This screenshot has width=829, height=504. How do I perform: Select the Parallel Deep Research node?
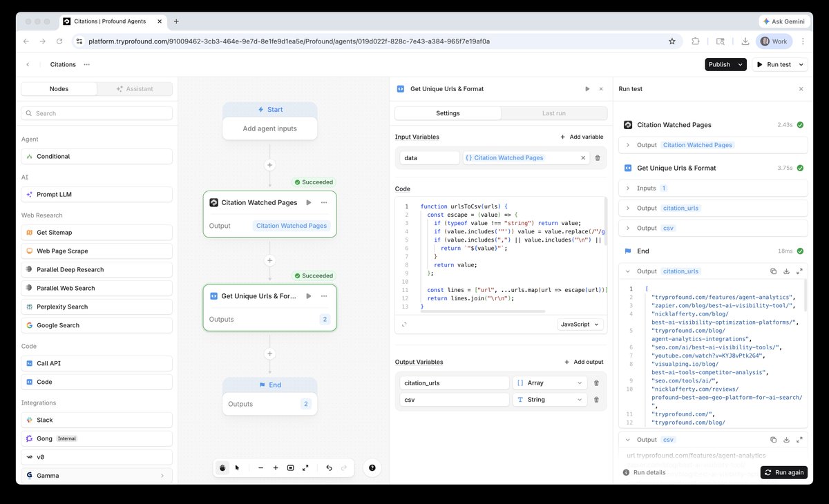click(x=97, y=270)
